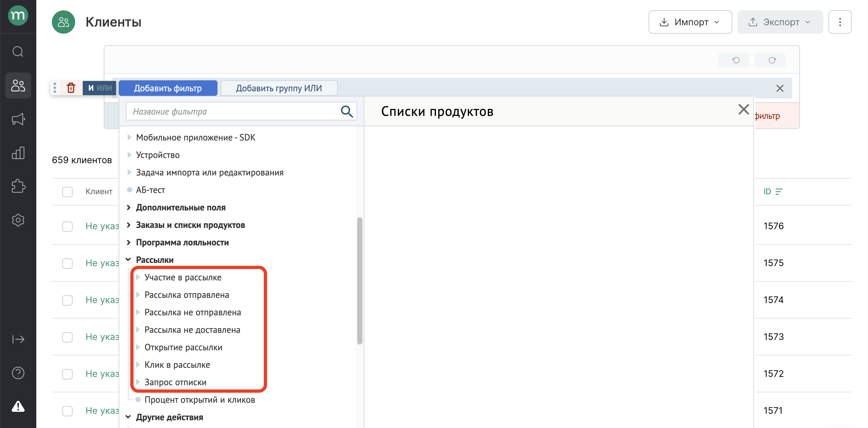The image size is (868, 428).
Task: Check the client row with ID 1576
Action: pyautogui.click(x=67, y=226)
